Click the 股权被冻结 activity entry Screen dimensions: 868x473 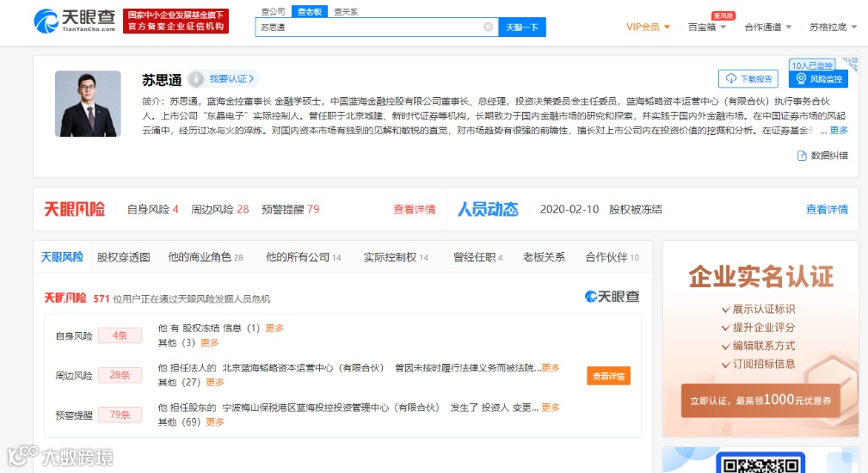(x=636, y=209)
